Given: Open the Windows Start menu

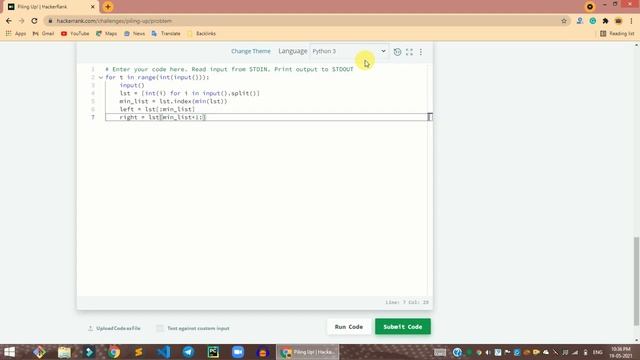Looking at the screenshot, I should [x=9, y=352].
